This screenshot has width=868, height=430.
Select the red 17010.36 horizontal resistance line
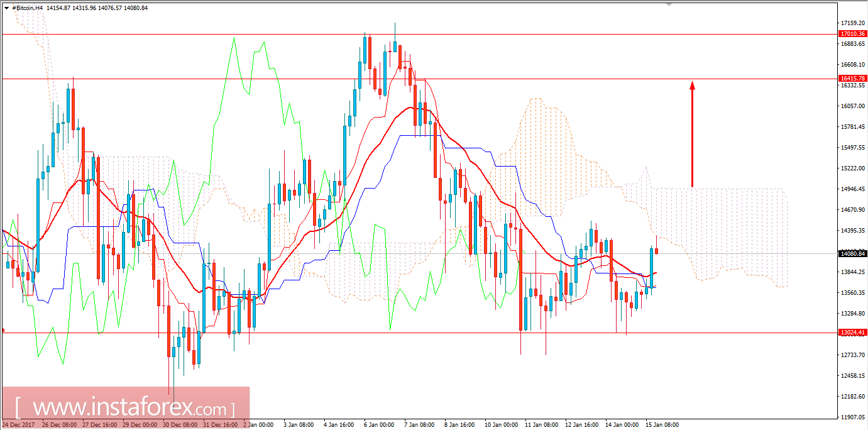pyautogui.click(x=420, y=34)
